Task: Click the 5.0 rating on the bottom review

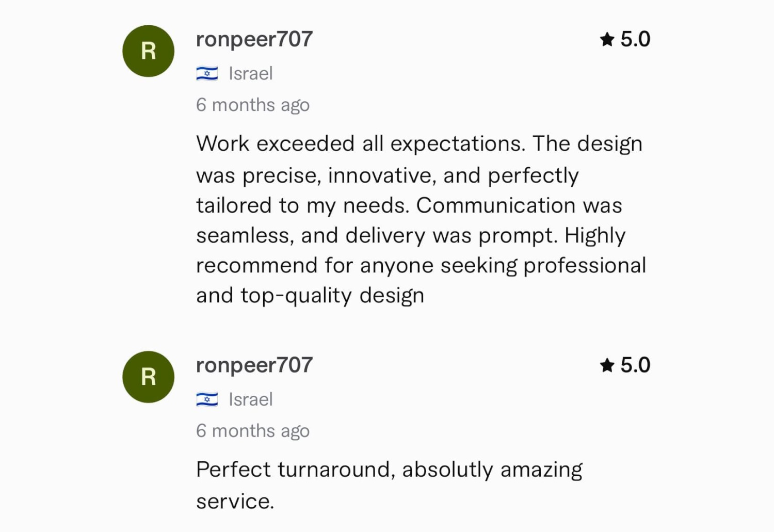Action: (x=635, y=365)
